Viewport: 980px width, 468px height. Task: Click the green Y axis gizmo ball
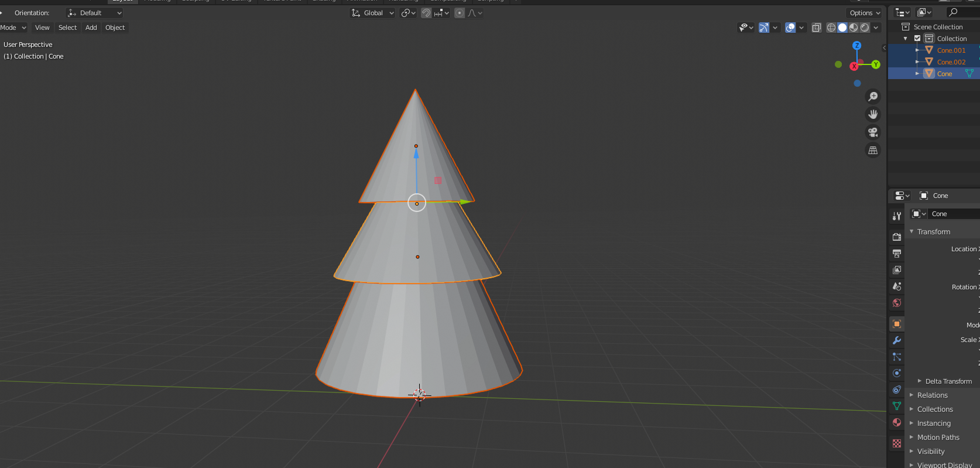pos(876,64)
